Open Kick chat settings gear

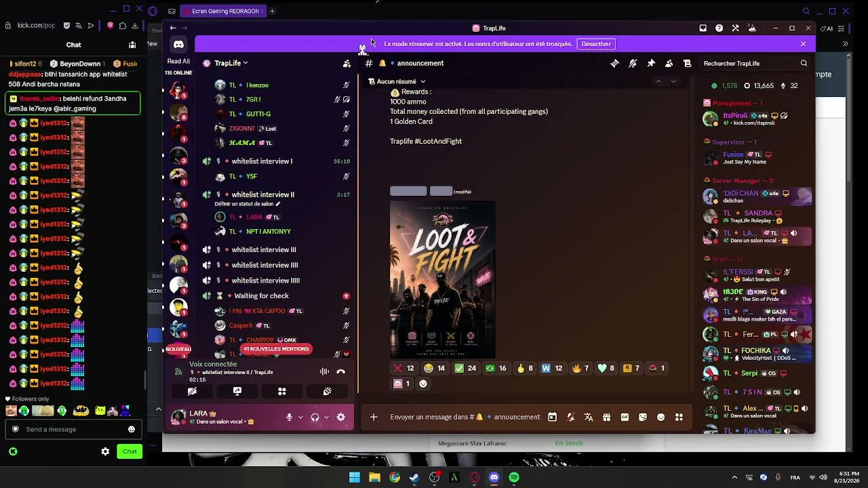tap(105, 451)
